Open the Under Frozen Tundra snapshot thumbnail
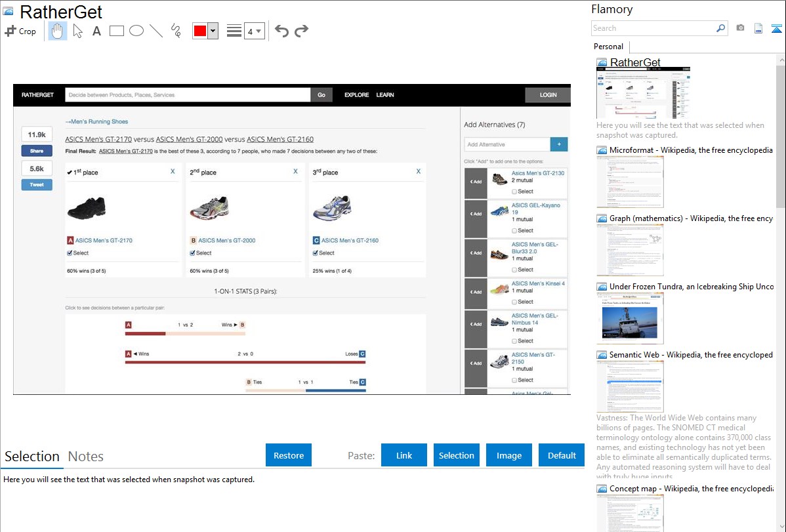 [x=630, y=318]
